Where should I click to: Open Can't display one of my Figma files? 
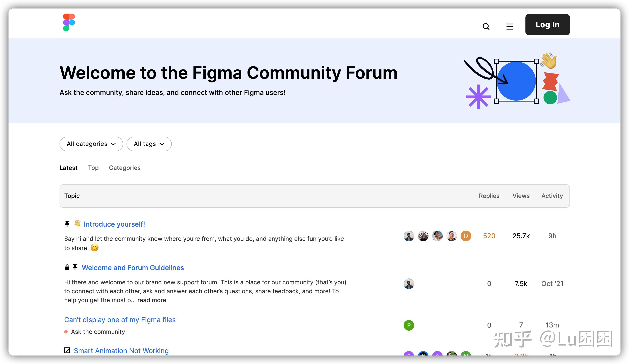[120, 320]
